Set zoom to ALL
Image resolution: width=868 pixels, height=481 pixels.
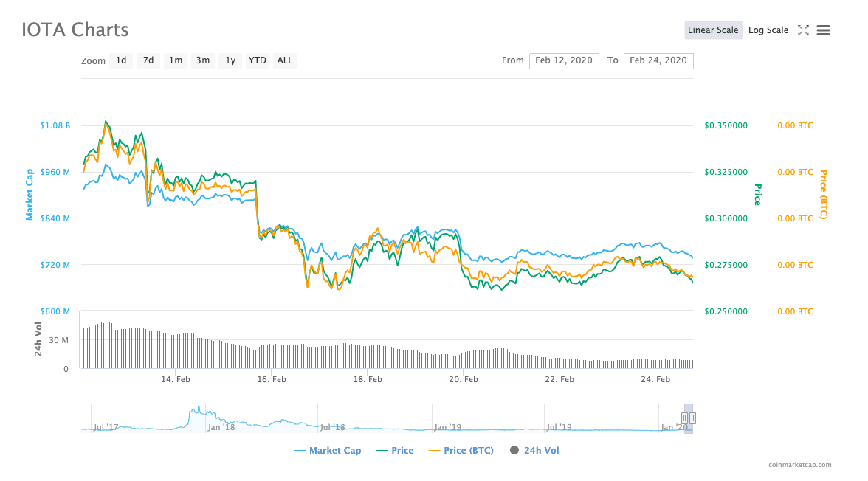tap(285, 61)
